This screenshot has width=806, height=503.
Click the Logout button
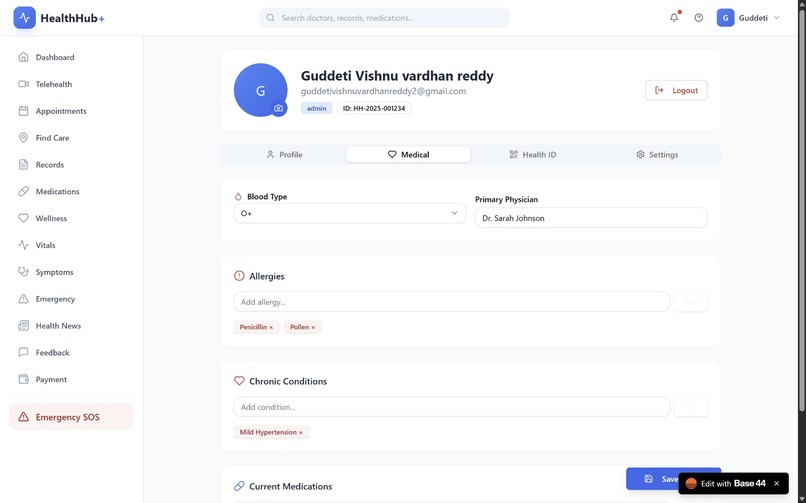(x=676, y=90)
